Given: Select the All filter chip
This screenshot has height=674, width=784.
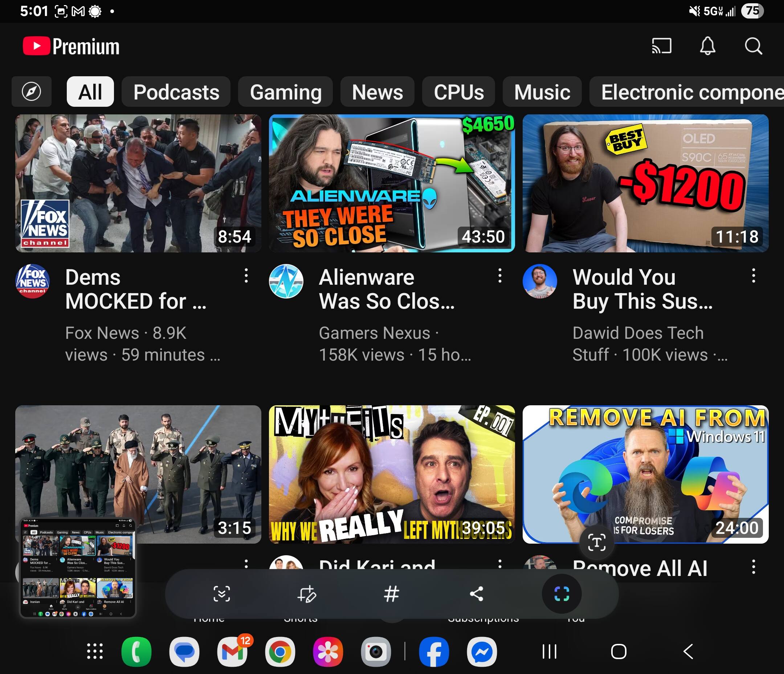Looking at the screenshot, I should pyautogui.click(x=90, y=92).
